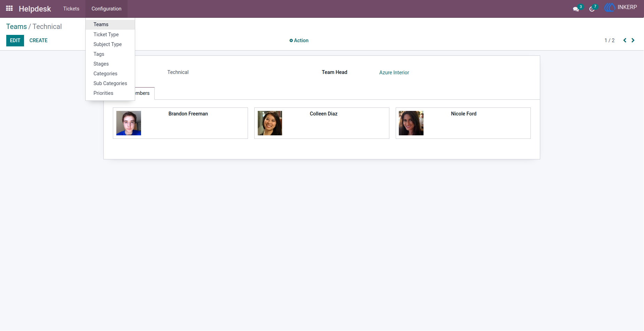The width and height of the screenshot is (644, 331).
Task: Open the Teams breadcrumb link
Action: (x=16, y=27)
